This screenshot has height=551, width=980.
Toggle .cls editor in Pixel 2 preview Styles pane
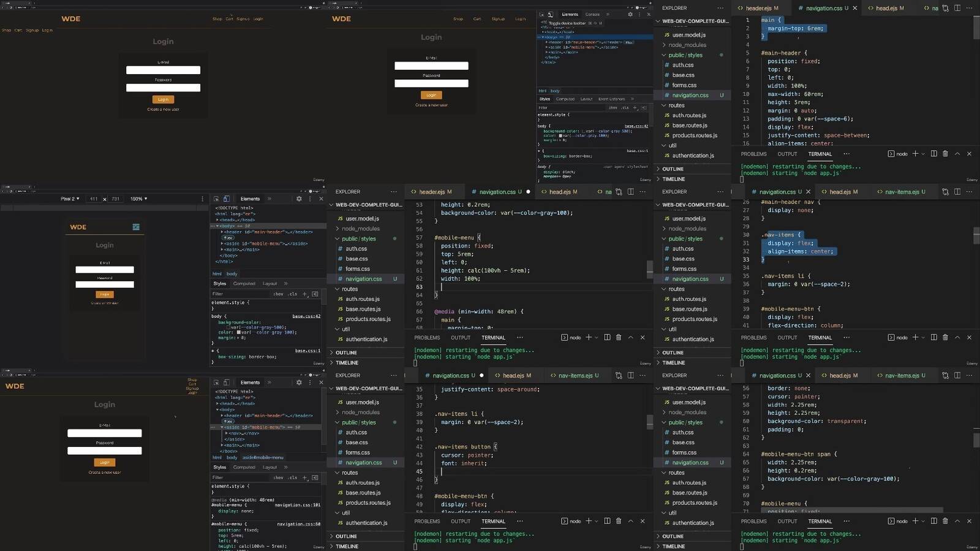(293, 294)
